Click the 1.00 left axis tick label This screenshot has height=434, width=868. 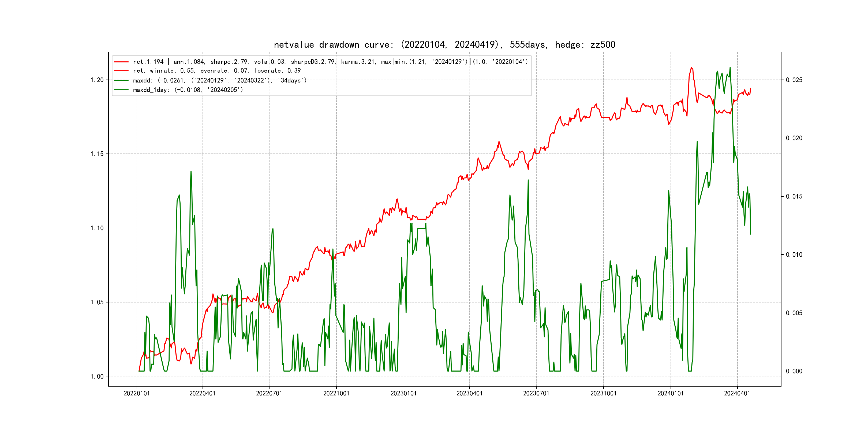pos(97,376)
